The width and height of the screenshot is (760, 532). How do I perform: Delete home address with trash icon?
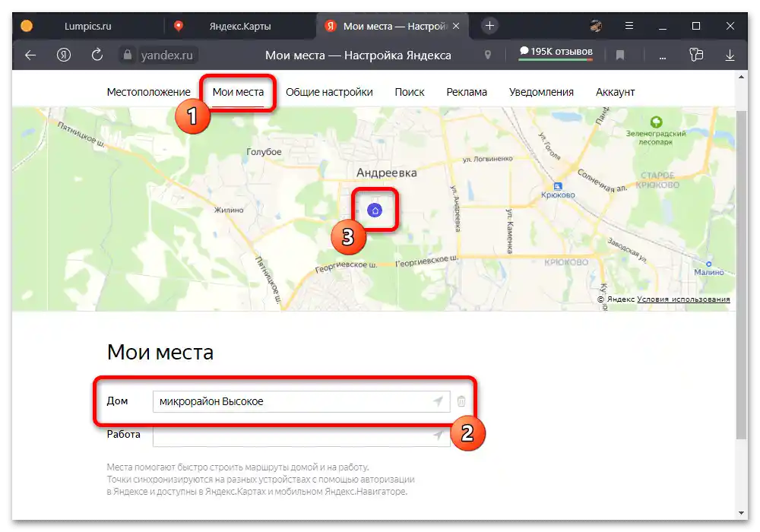pos(461,401)
